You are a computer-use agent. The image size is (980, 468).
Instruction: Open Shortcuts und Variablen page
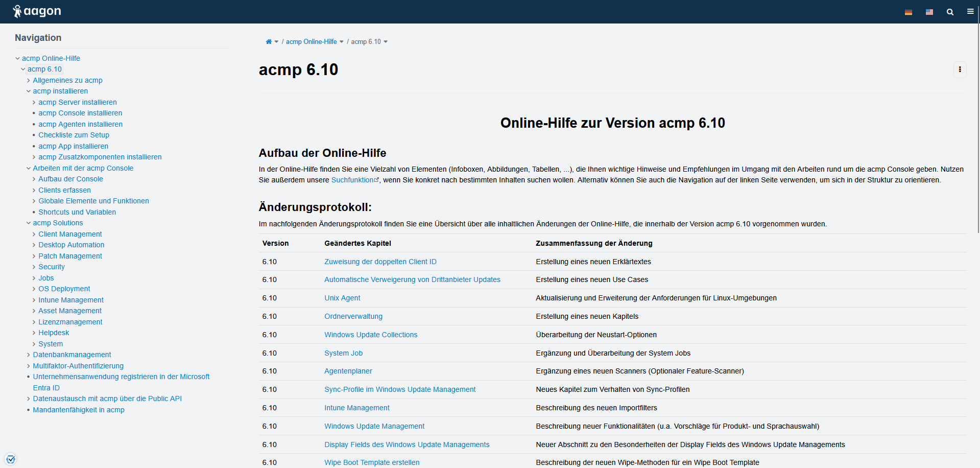tap(77, 212)
